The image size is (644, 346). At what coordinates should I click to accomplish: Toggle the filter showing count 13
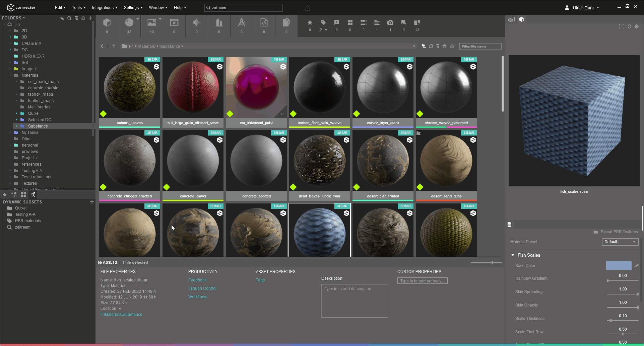point(417,22)
